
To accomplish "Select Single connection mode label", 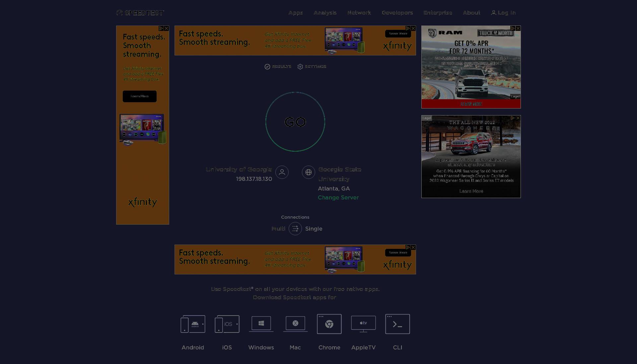I will [x=314, y=229].
